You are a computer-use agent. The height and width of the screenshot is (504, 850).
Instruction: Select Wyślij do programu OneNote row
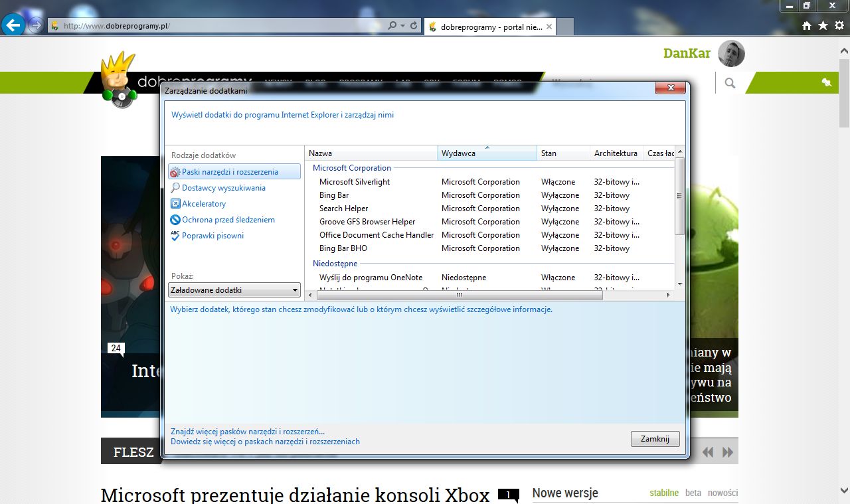tap(490, 278)
